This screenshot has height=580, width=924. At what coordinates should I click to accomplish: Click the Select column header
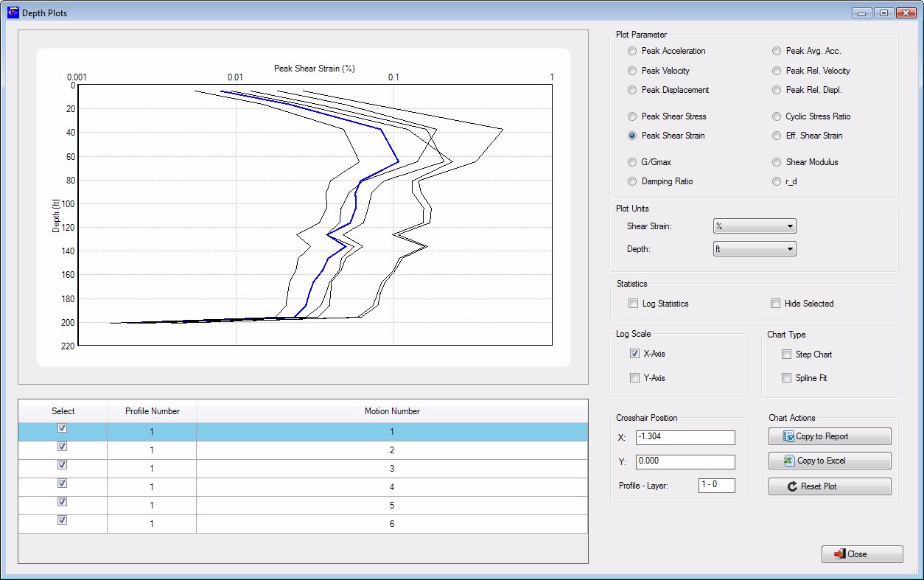point(63,411)
